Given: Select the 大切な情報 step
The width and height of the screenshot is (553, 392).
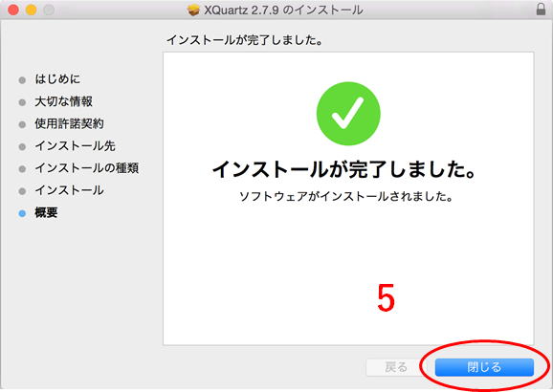Looking at the screenshot, I should (x=63, y=101).
